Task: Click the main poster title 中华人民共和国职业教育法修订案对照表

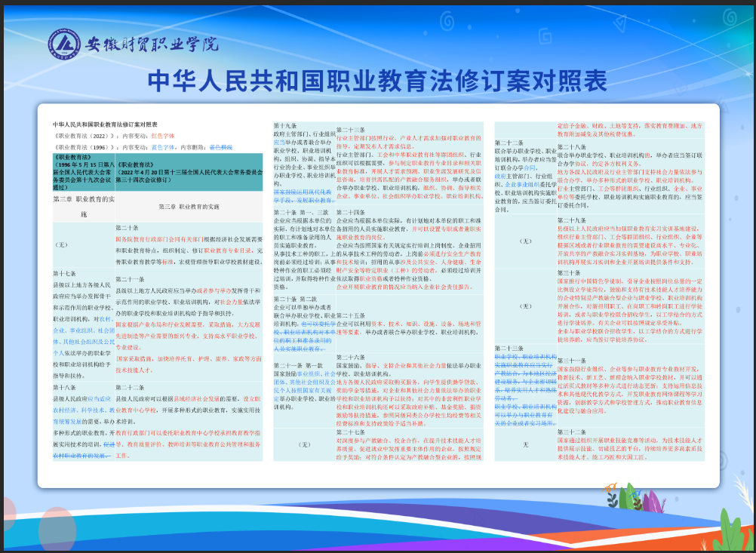Action: (x=377, y=80)
